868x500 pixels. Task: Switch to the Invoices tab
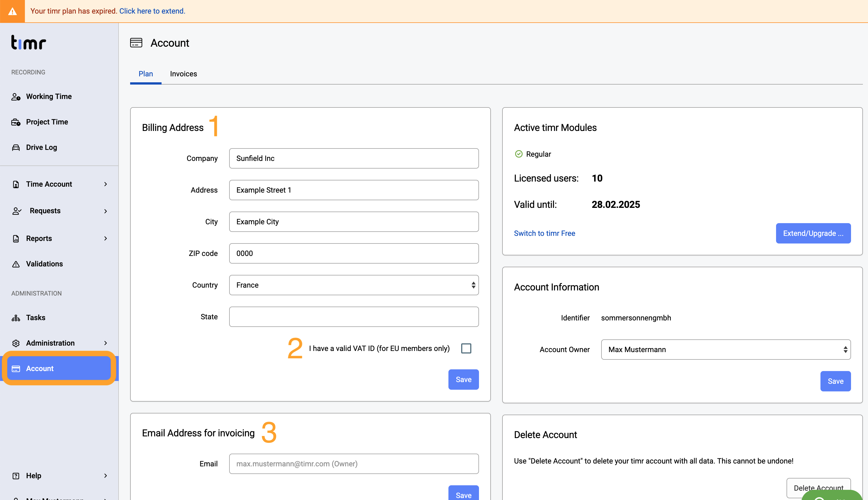[x=183, y=74]
